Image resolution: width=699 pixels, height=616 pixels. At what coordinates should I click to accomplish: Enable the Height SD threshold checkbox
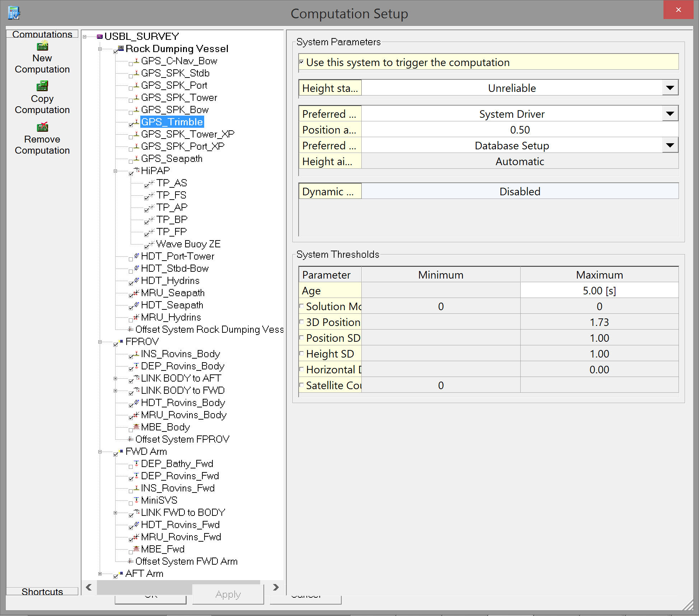point(301,353)
